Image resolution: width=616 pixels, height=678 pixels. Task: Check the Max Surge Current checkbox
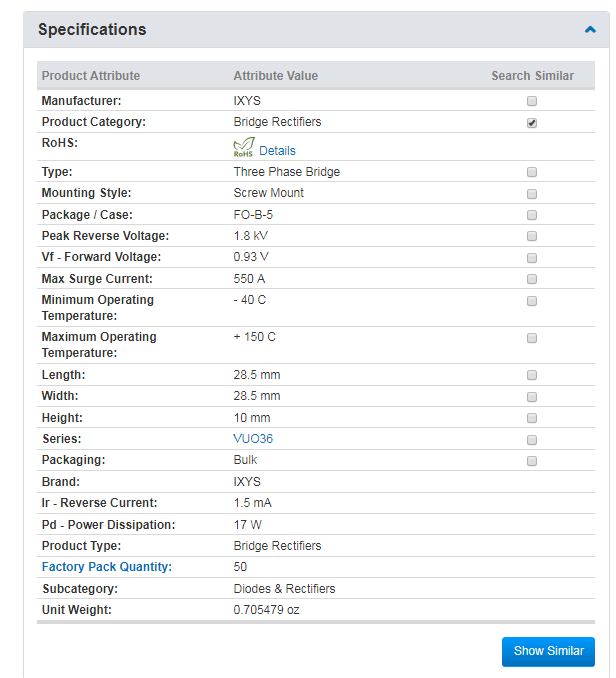pyautogui.click(x=532, y=279)
